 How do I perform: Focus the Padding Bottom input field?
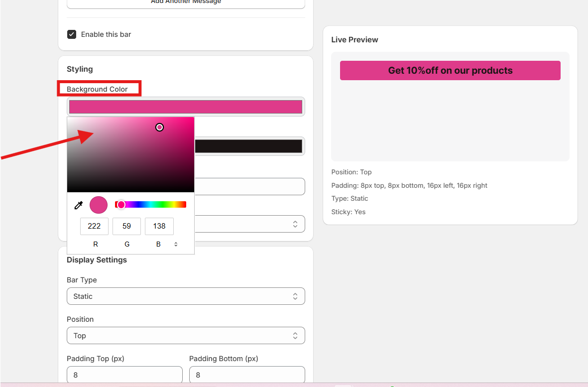pyautogui.click(x=247, y=375)
